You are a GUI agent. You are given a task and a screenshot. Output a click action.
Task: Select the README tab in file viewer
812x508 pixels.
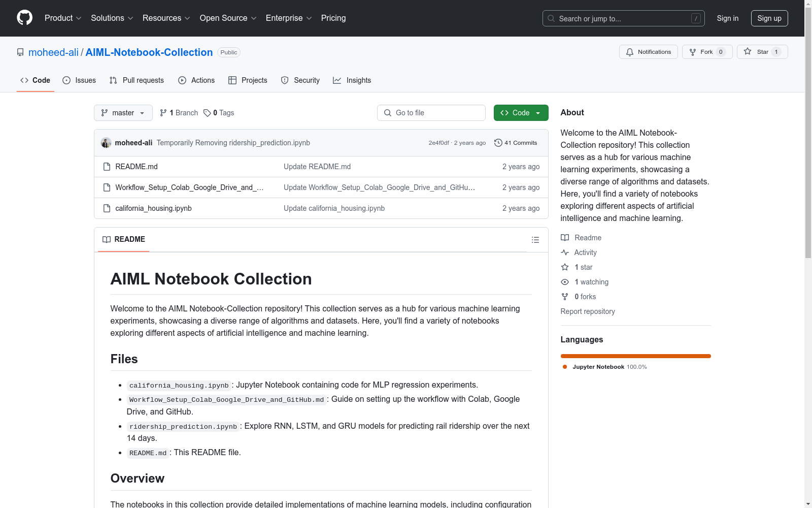tap(124, 239)
